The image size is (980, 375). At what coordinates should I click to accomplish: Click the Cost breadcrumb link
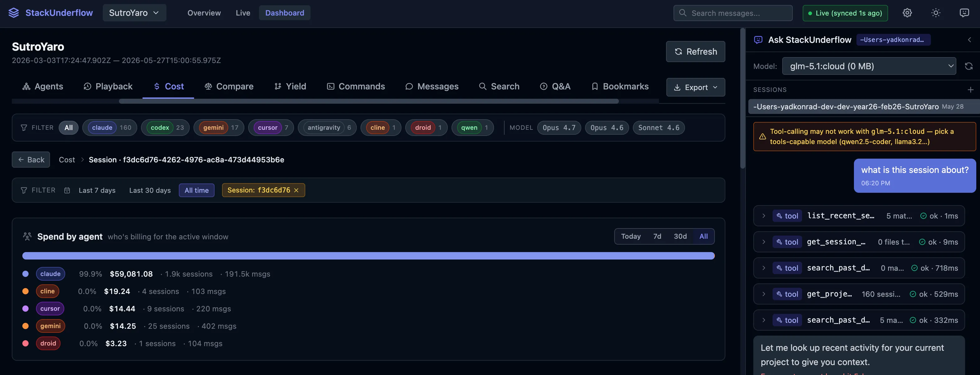click(x=67, y=160)
